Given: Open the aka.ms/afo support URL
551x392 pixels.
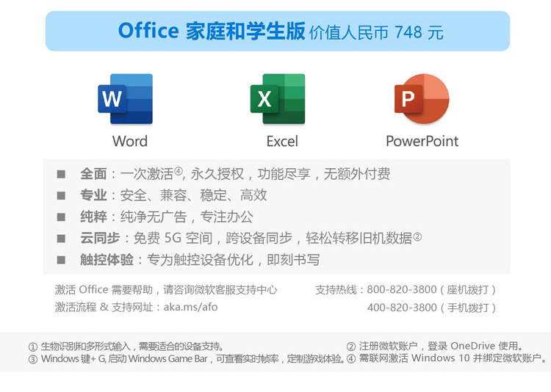Looking at the screenshot, I should tap(190, 307).
